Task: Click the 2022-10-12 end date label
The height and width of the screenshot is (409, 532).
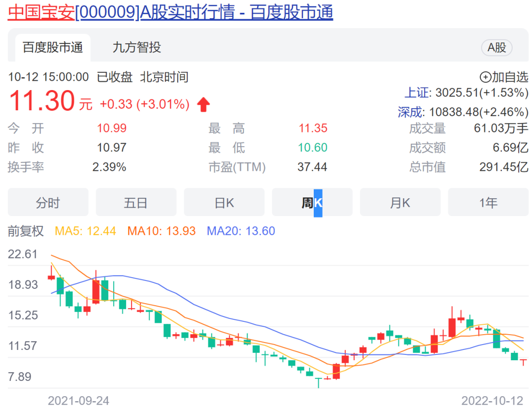Action: coord(492,401)
